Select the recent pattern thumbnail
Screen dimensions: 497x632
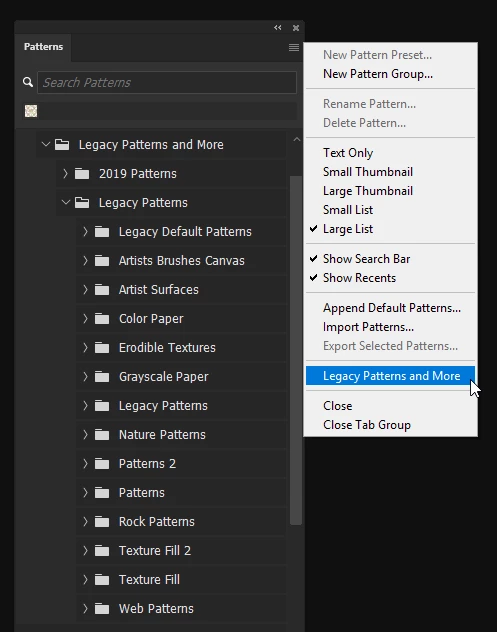pos(31,111)
